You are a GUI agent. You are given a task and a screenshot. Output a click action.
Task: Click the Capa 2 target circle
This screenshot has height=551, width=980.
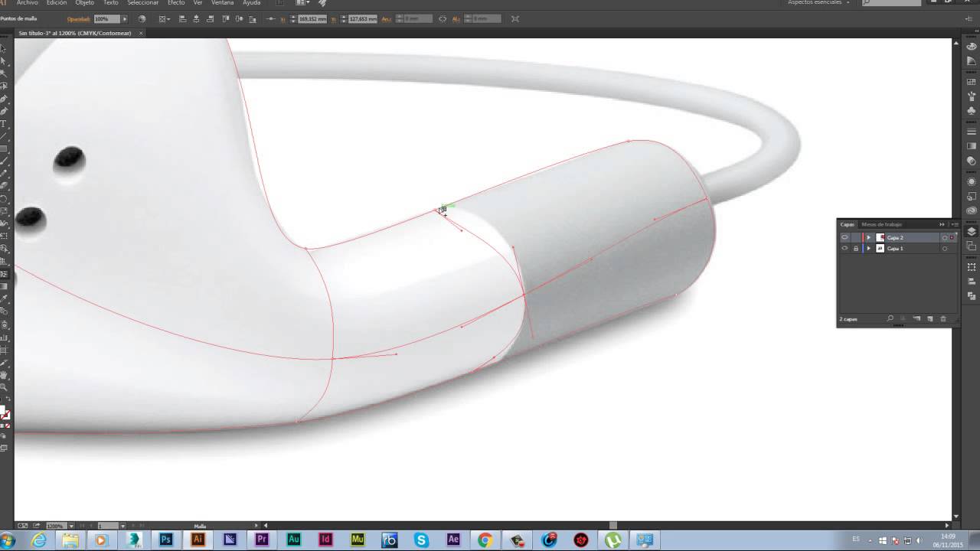coord(945,238)
